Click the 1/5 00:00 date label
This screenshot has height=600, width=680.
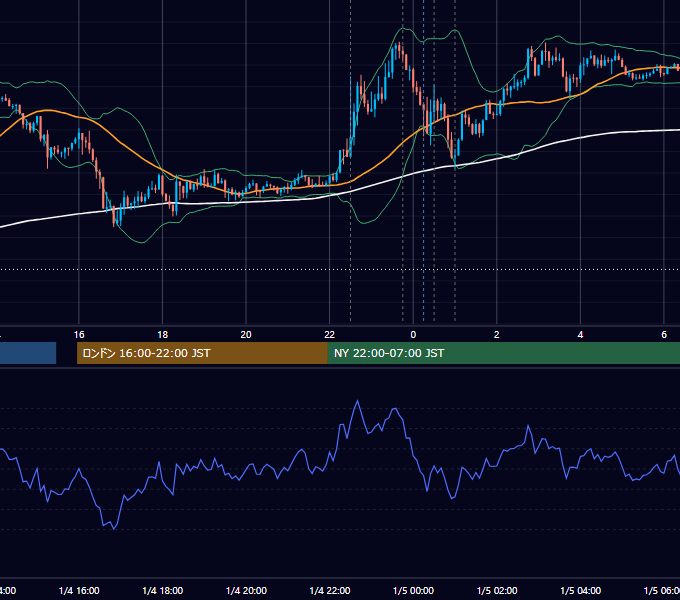coord(413,591)
